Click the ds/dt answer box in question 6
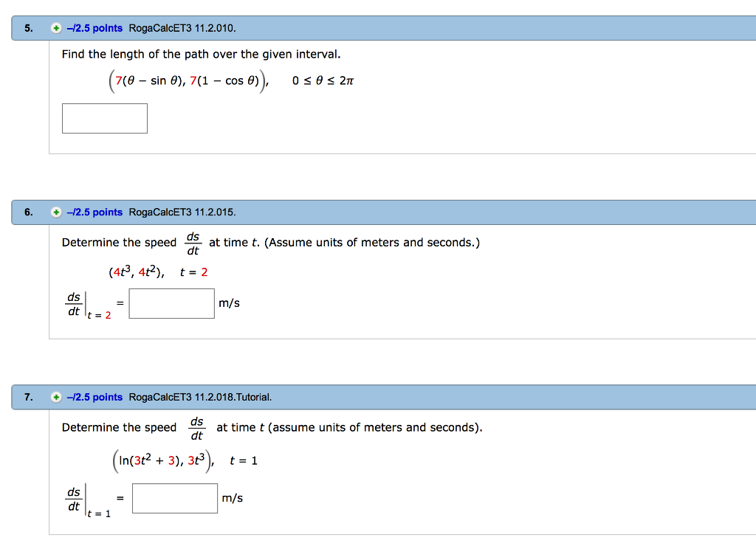756x554 pixels. pyautogui.click(x=171, y=303)
